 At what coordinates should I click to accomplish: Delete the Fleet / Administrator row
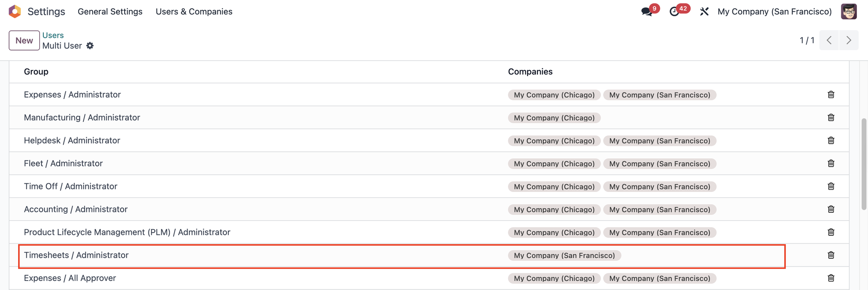tap(831, 164)
